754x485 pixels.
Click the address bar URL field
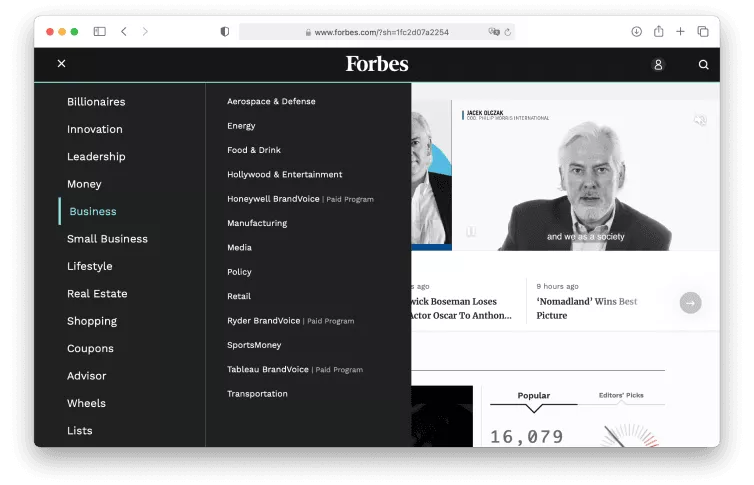click(377, 32)
